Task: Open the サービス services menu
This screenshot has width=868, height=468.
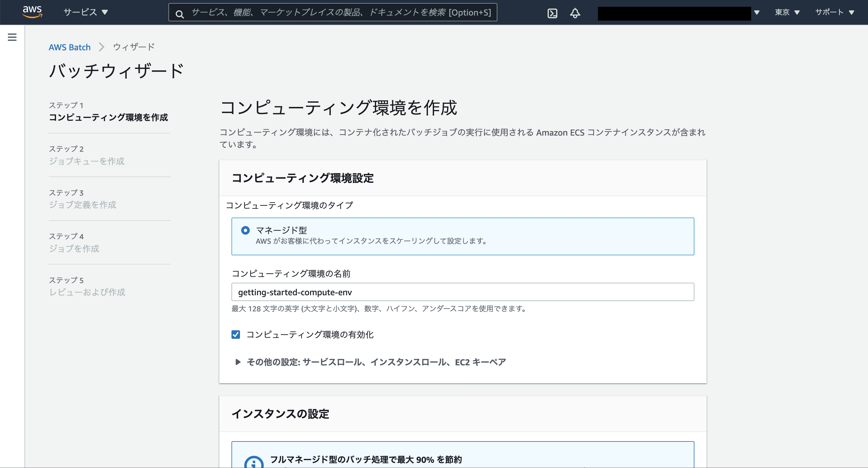Action: click(86, 12)
